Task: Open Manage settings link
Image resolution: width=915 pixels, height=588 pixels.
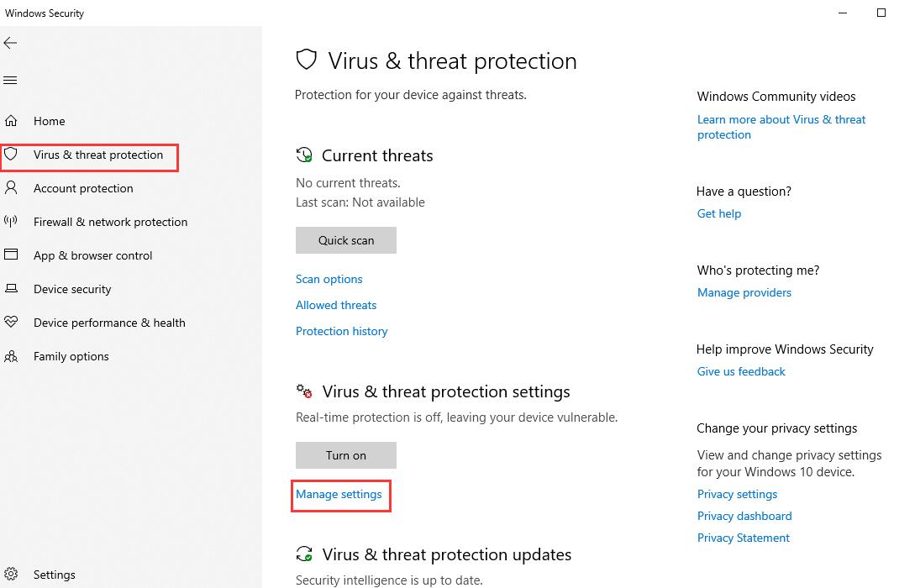Action: (339, 494)
